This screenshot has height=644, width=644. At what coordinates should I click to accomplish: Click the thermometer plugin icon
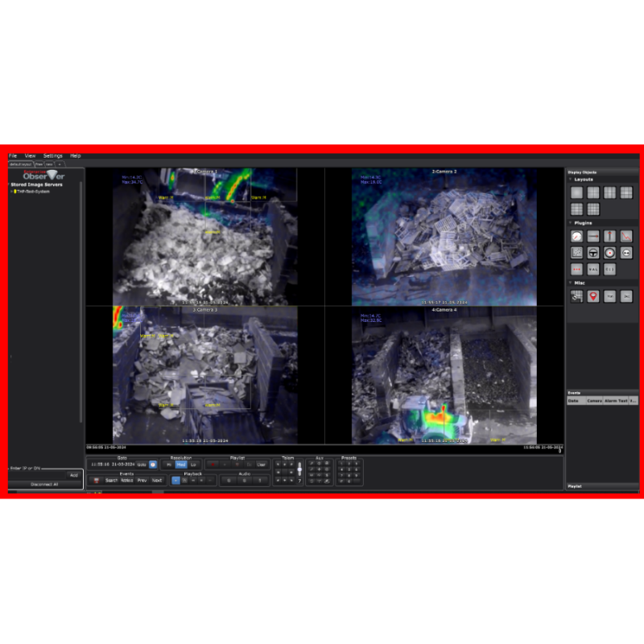610,236
